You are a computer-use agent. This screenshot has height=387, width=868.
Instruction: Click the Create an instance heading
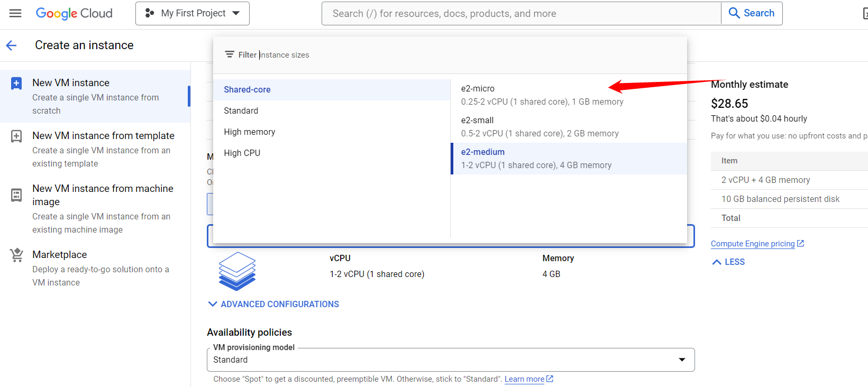pos(84,45)
